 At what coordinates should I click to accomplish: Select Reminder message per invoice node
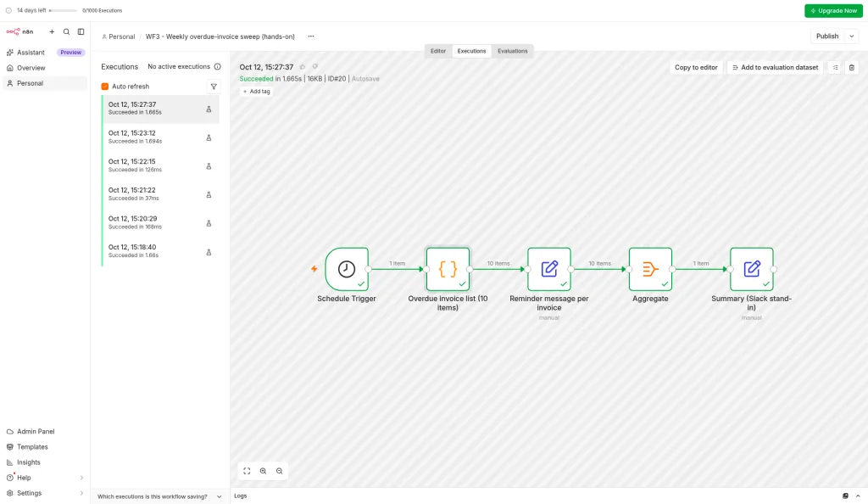coord(549,269)
